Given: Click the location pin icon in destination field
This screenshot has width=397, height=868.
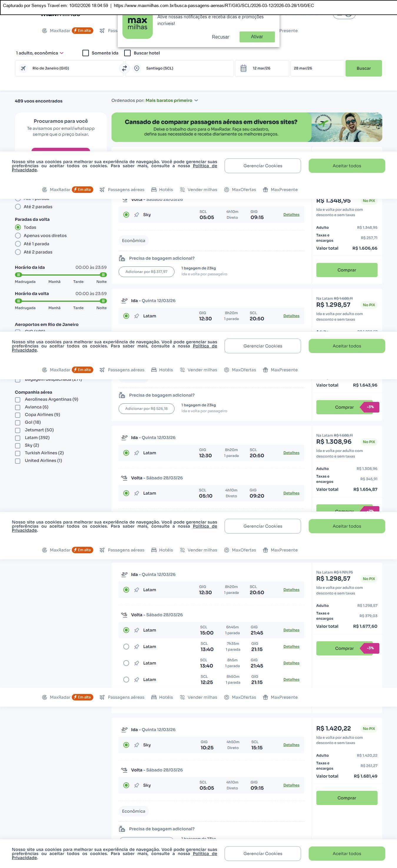Looking at the screenshot, I should (x=137, y=68).
